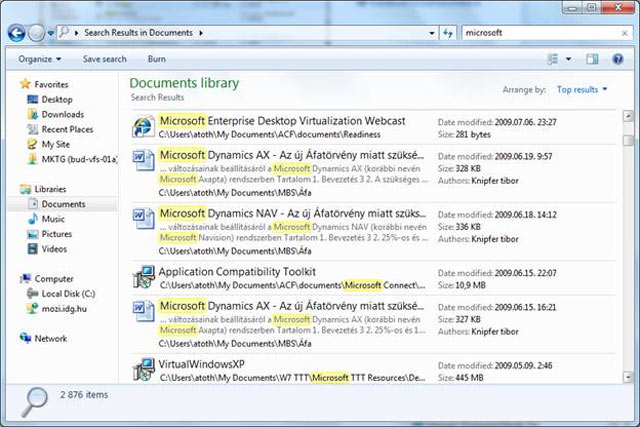Expand the view options arrow in toolbar

tap(568, 60)
